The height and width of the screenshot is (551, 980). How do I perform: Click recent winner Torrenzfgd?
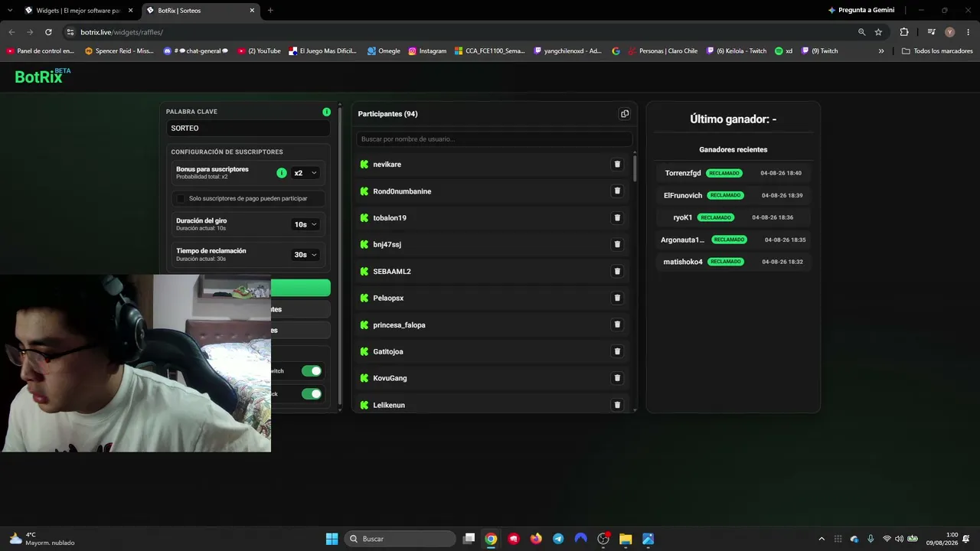[x=683, y=173]
